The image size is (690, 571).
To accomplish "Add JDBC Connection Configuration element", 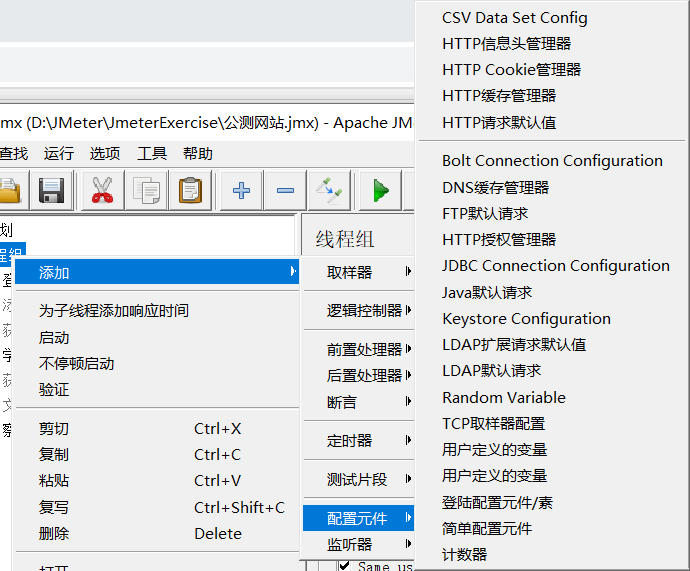I will [552, 266].
